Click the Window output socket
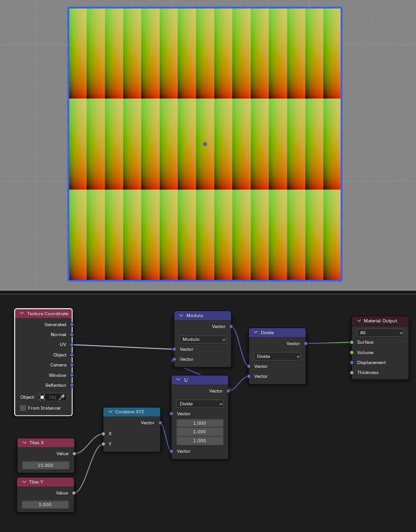Image resolution: width=416 pixels, height=532 pixels. [72, 375]
